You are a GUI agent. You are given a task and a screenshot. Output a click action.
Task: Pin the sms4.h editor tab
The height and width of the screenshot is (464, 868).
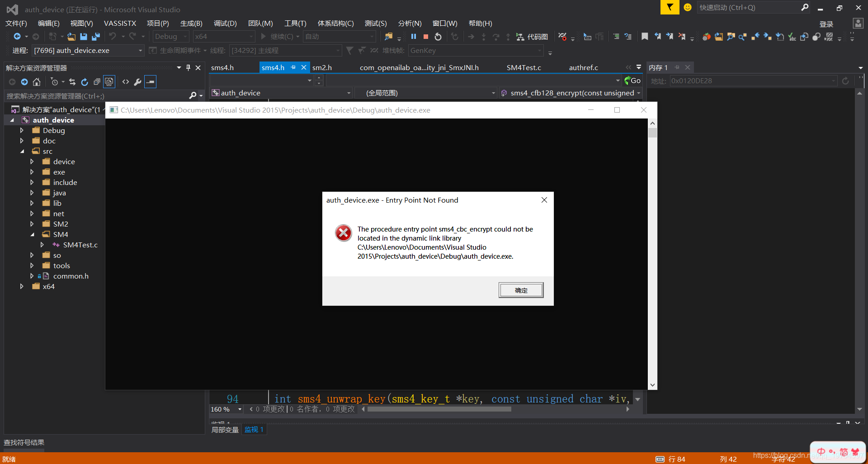pyautogui.click(x=293, y=67)
